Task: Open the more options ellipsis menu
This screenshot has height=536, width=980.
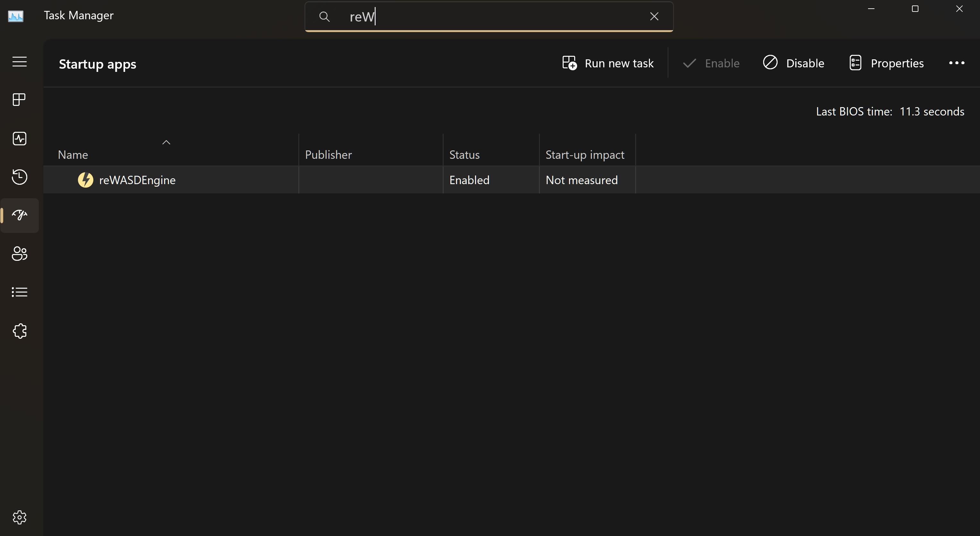Action: [x=956, y=63]
